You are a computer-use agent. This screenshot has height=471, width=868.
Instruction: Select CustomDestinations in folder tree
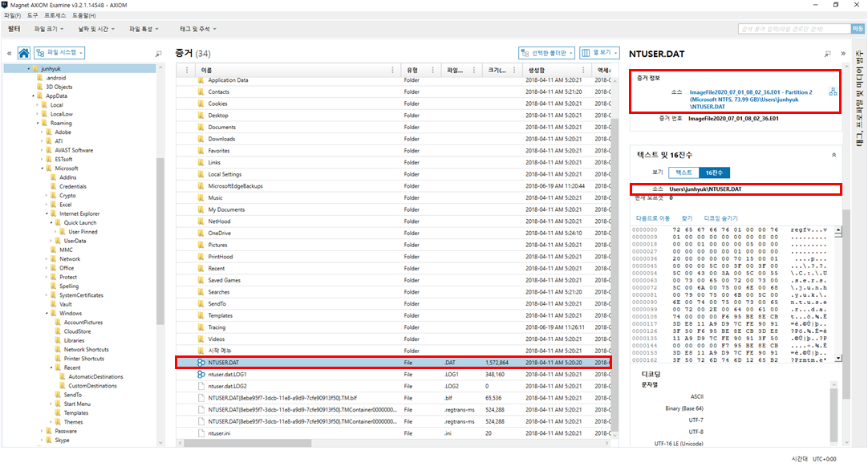tap(92, 386)
